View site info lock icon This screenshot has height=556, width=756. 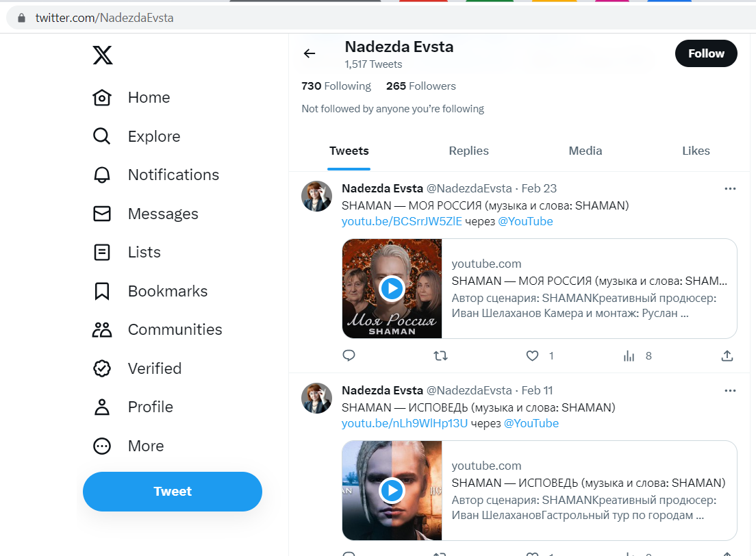21,18
